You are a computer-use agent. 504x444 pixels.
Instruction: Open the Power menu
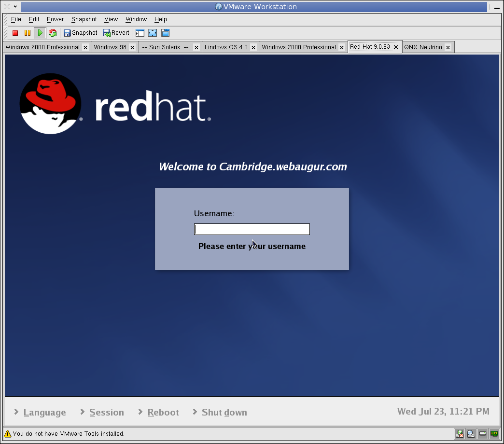point(55,19)
